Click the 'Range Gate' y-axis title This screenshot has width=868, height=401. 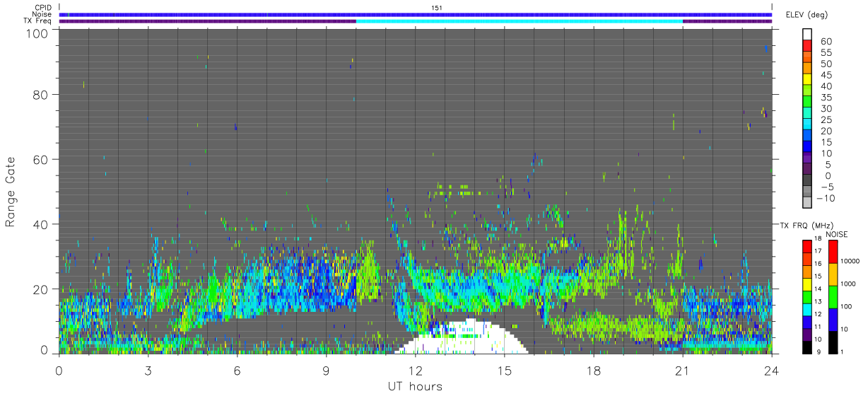[11, 192]
